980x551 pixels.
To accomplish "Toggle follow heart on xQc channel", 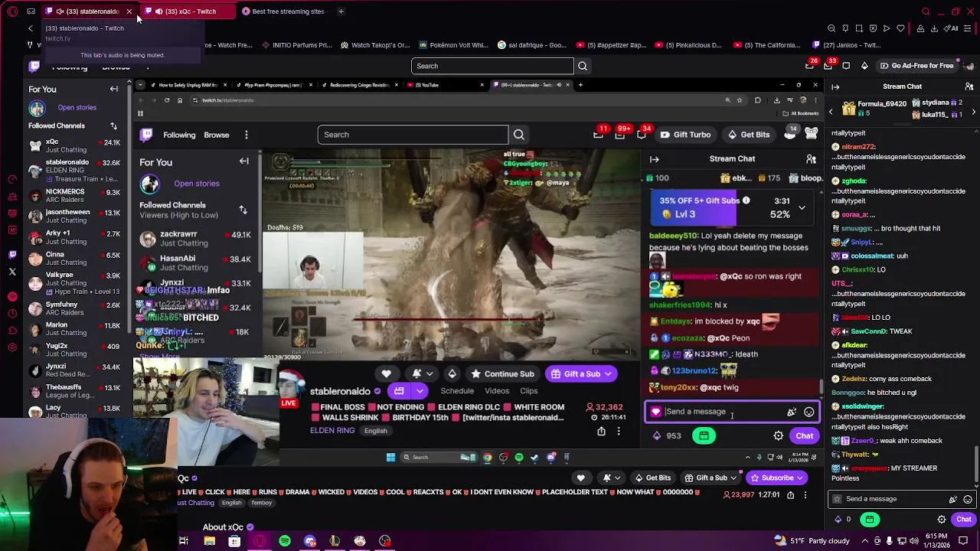I will (580, 478).
